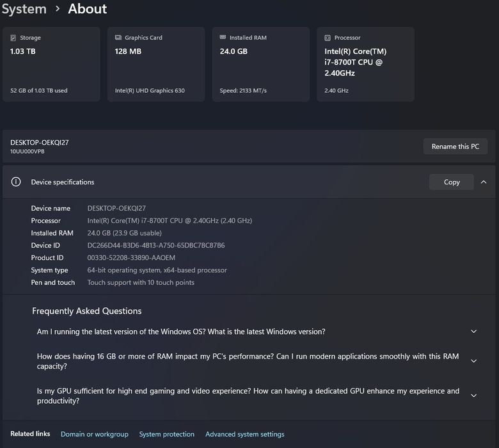Click the Processor chip icon

click(x=328, y=38)
